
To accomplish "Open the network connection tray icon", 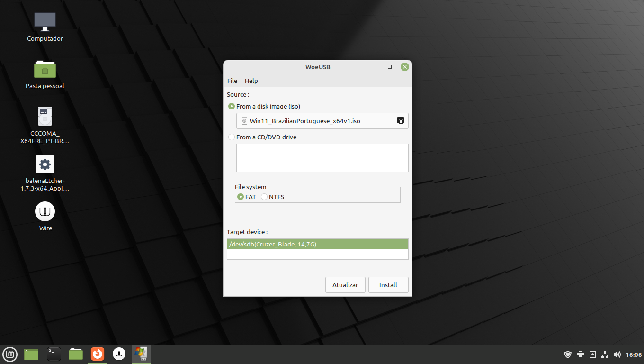I will pos(605,355).
